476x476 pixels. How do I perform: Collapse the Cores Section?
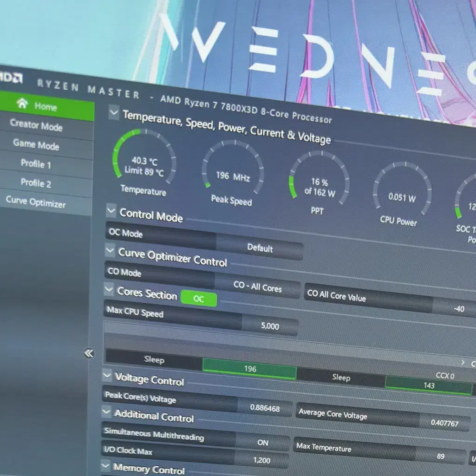[x=109, y=289]
